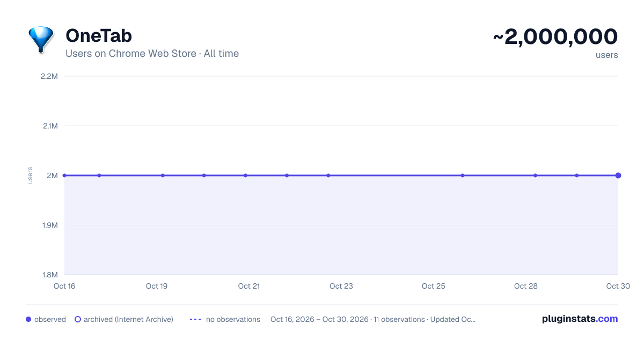
Task: Click the Oct 28 x-axis label
Action: pos(526,286)
